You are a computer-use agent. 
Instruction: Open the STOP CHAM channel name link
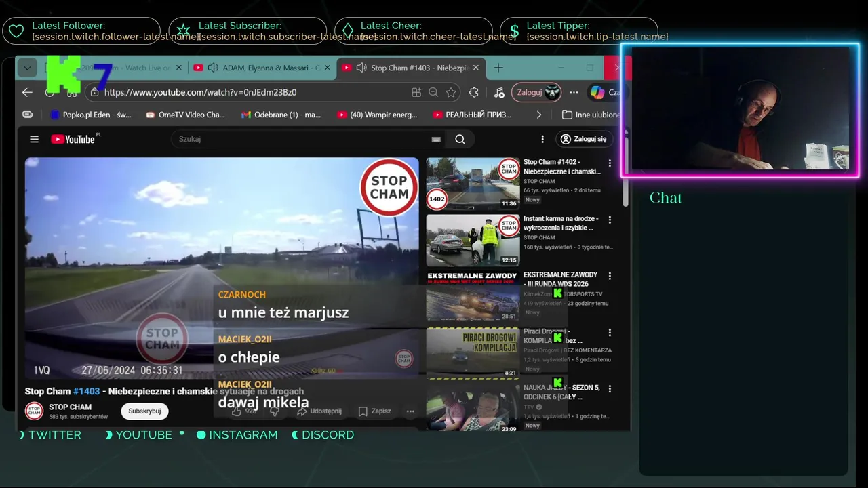(x=71, y=407)
